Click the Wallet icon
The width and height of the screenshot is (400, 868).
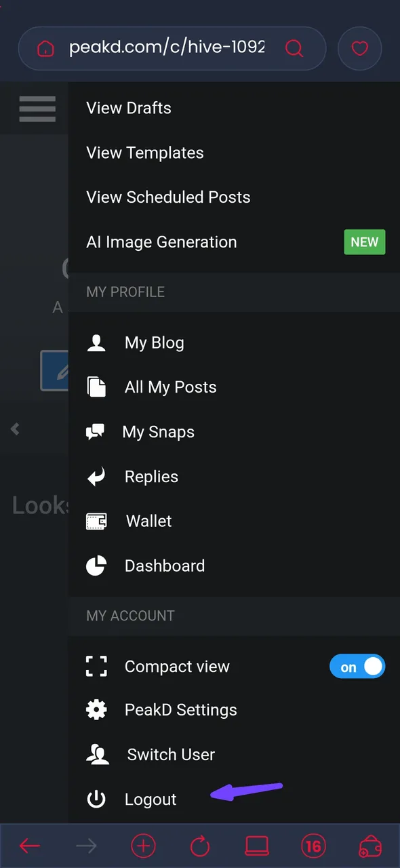96,521
